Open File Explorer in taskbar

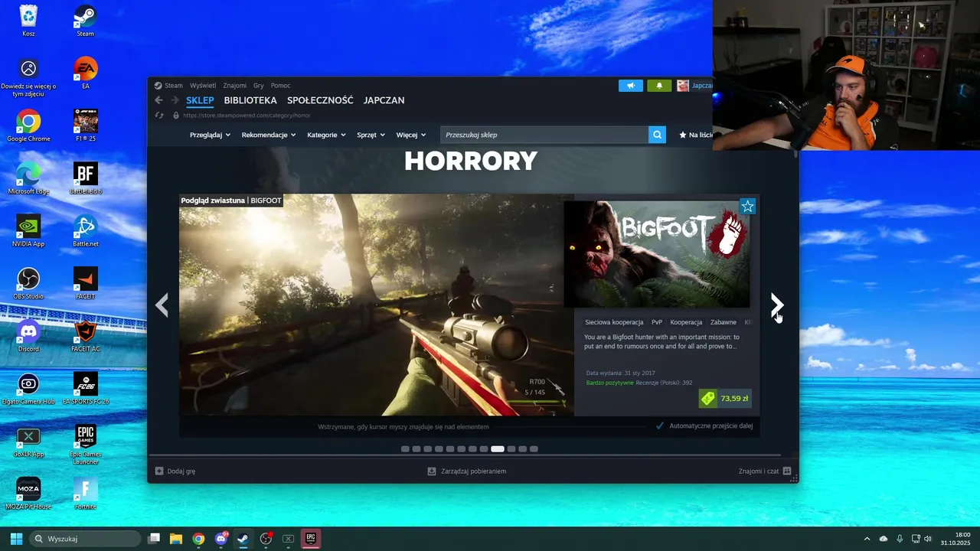(176, 539)
